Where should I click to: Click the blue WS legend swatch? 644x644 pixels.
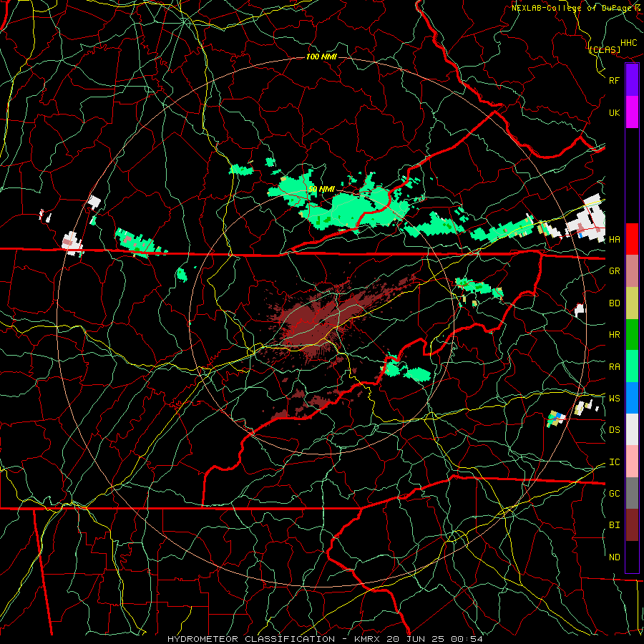(632, 398)
